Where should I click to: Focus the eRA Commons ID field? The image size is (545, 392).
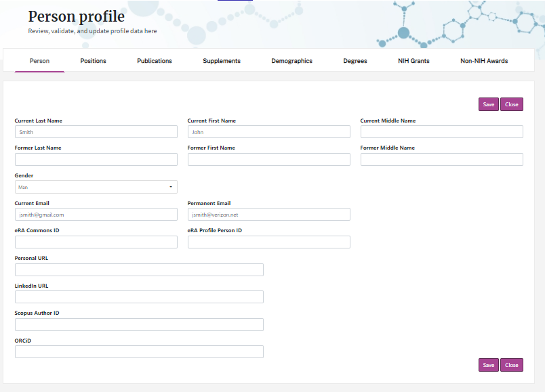click(x=96, y=242)
